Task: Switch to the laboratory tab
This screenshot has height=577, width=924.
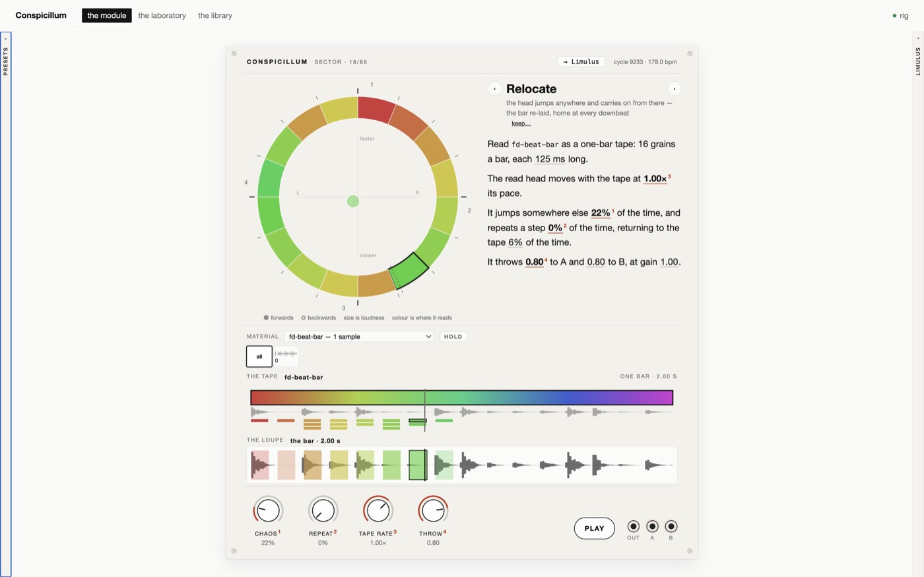Action: pyautogui.click(x=162, y=15)
